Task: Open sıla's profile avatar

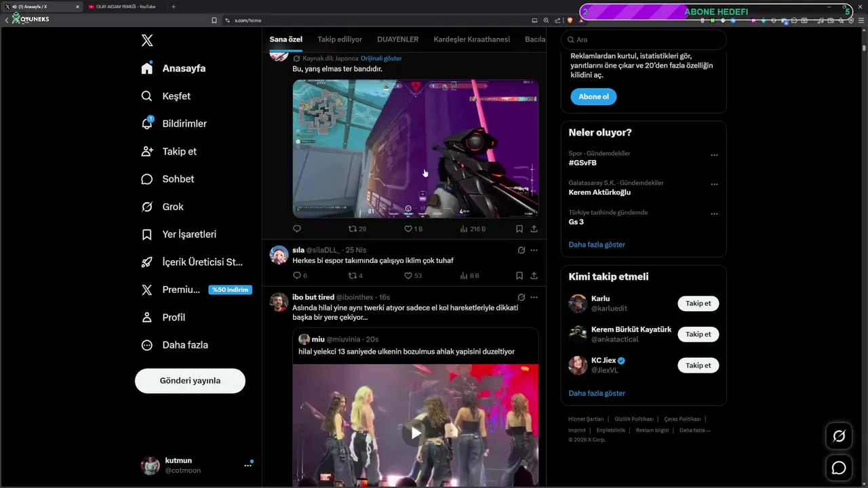Action: 279,255
